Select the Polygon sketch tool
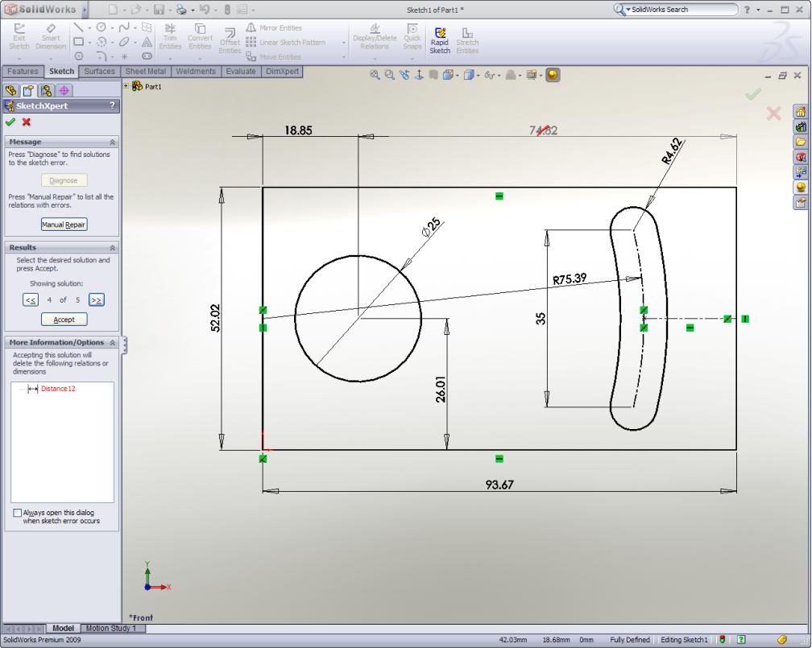812x648 pixels. pos(79,56)
